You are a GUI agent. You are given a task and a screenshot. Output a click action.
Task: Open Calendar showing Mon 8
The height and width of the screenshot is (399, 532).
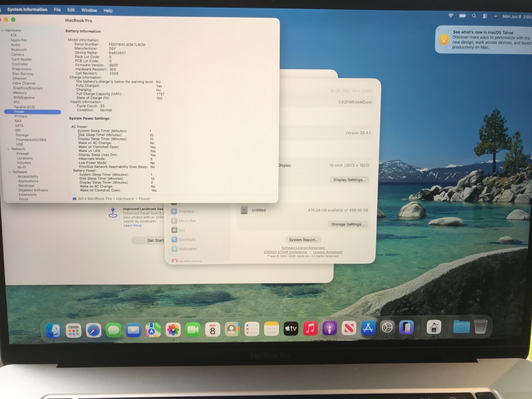[x=213, y=330]
